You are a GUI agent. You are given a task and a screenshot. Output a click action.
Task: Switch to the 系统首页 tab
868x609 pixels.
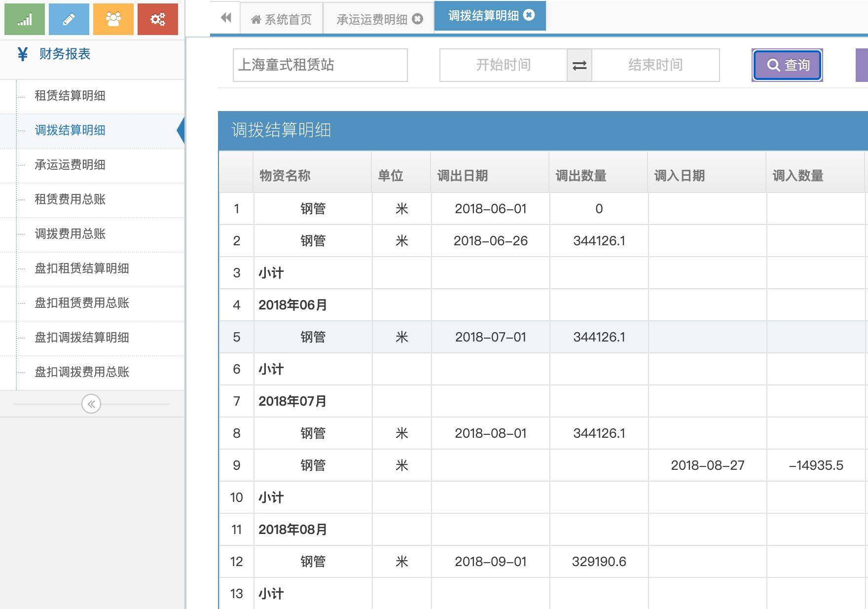[x=282, y=19]
